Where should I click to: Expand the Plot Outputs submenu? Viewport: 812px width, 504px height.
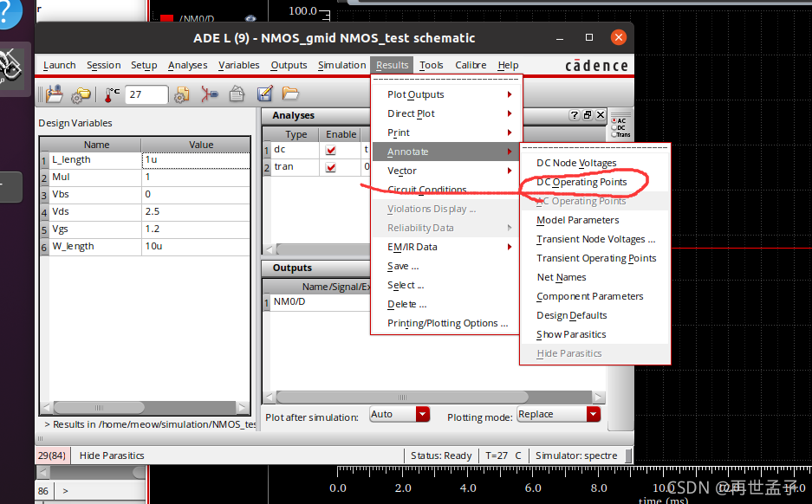pyautogui.click(x=446, y=94)
